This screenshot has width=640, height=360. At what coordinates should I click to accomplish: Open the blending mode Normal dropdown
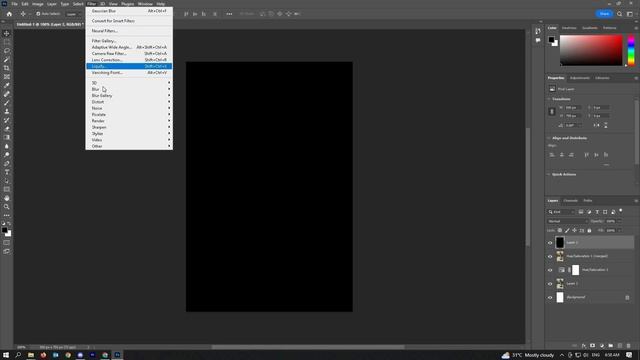pos(567,221)
